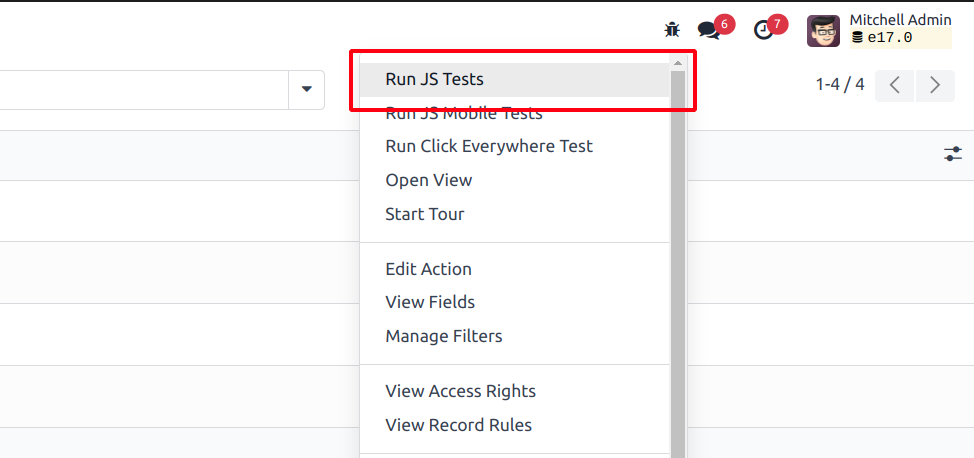974x458 pixels.
Task: Go to previous page arrow
Action: pyautogui.click(x=894, y=85)
